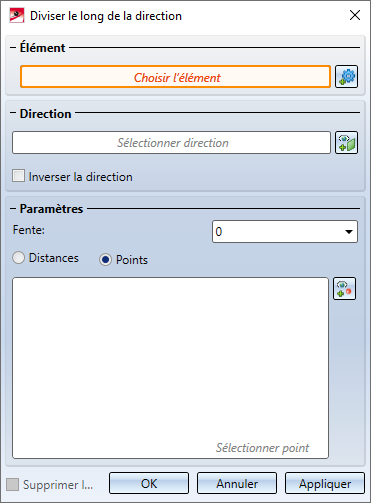The height and width of the screenshot is (503, 371).
Task: Click the Appliquer button
Action: pos(325,483)
